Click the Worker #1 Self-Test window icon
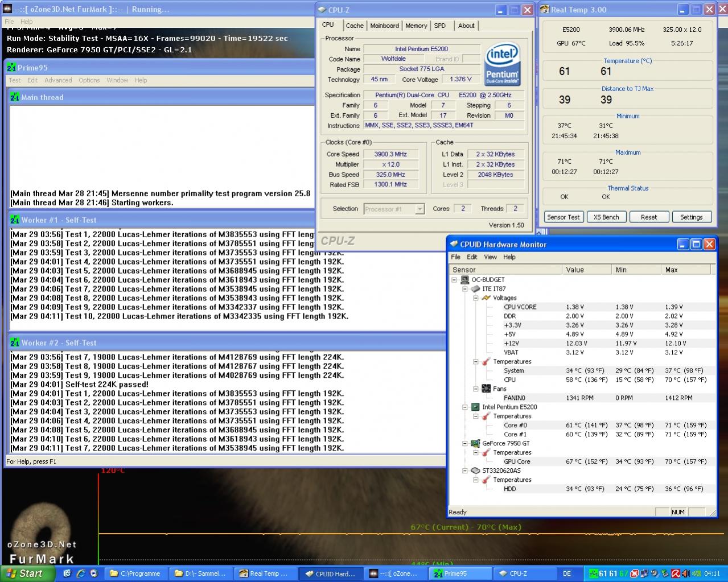This screenshot has width=728, height=582. click(15, 220)
